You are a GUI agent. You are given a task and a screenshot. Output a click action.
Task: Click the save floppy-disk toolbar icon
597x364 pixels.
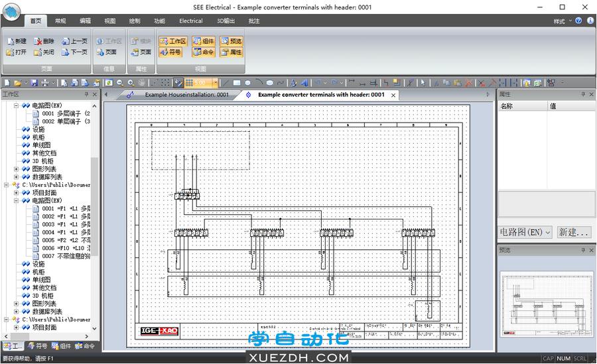34,83
